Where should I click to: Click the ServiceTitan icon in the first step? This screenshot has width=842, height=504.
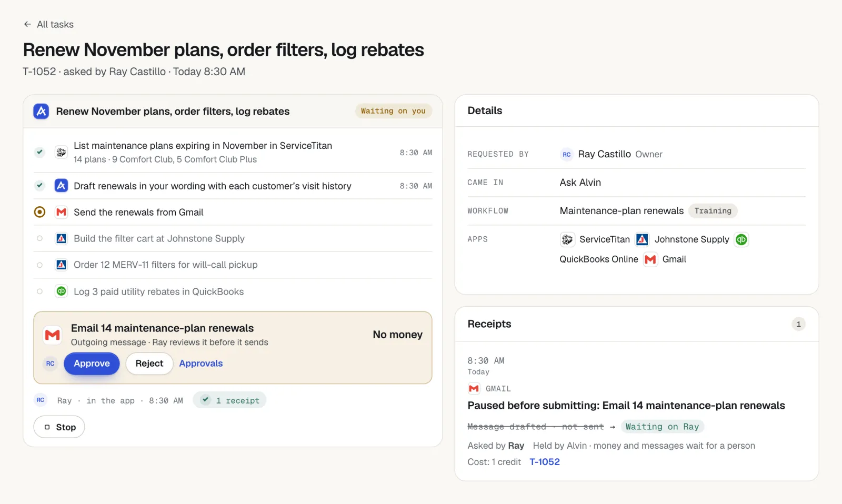pos(61,152)
